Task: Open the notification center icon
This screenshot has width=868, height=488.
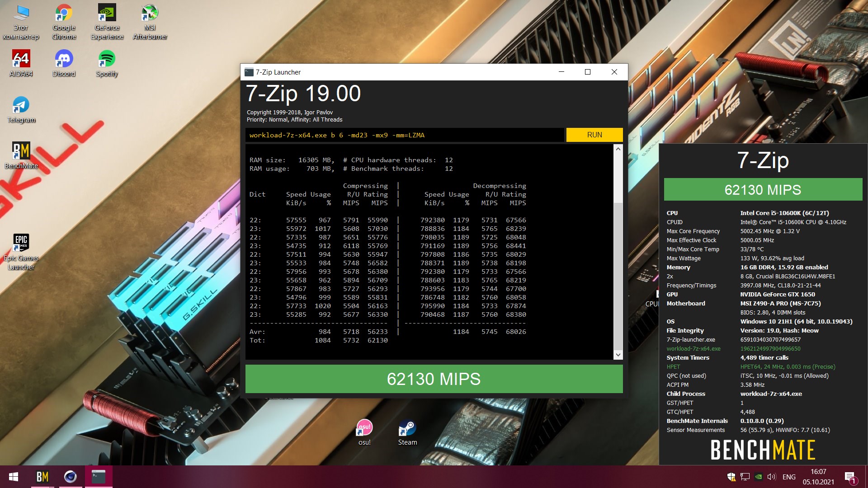Action: (850, 477)
